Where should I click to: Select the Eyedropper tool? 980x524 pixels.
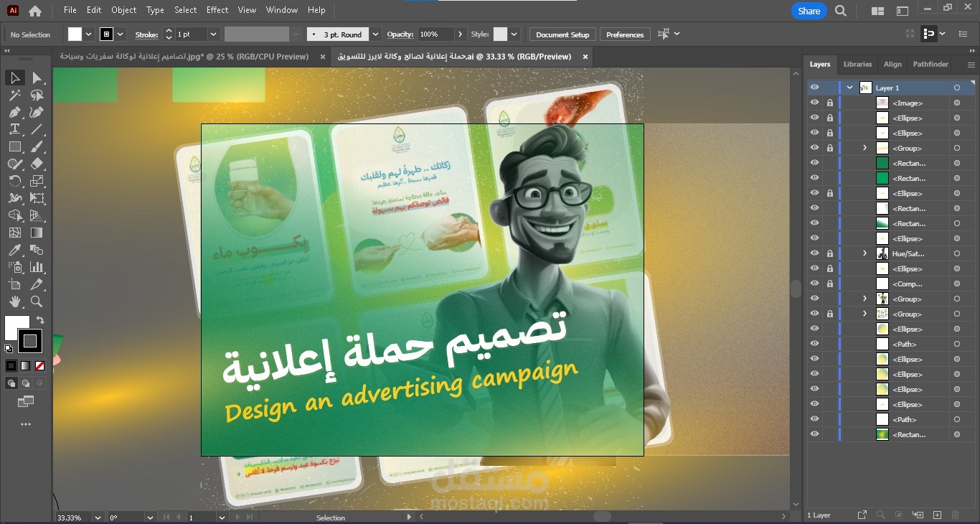pos(14,250)
